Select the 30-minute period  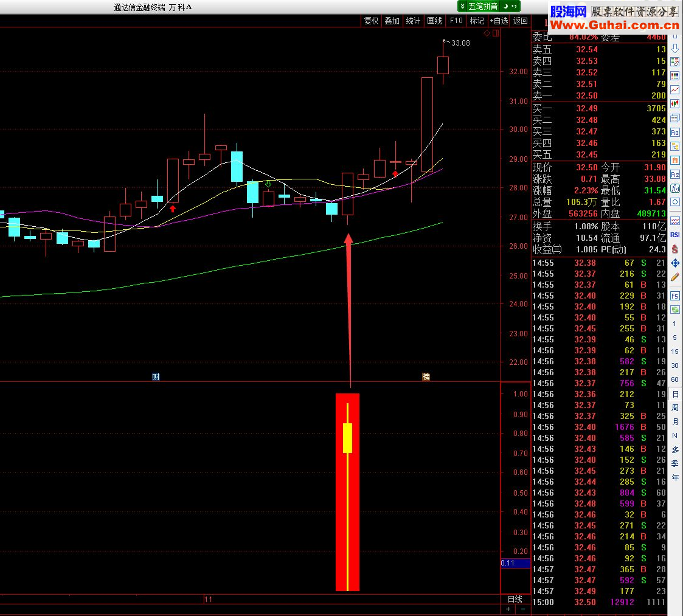click(674, 365)
